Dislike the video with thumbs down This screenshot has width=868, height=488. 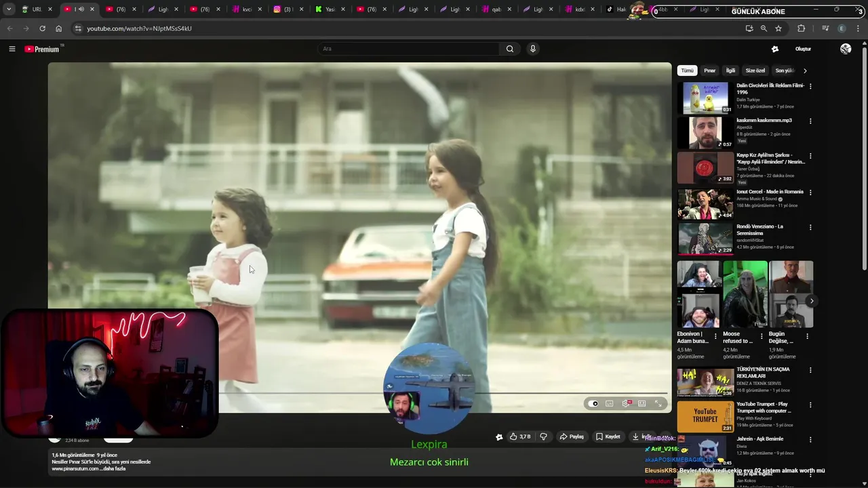[x=543, y=436]
